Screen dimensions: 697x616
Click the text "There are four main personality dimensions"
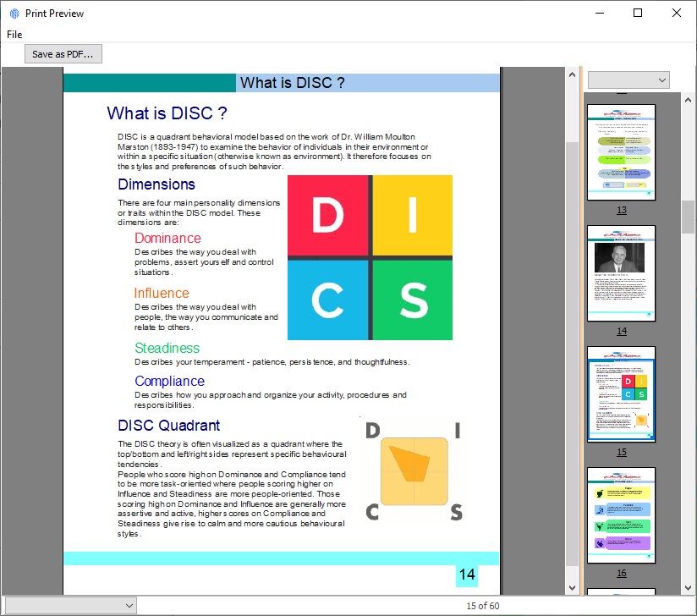(199, 212)
